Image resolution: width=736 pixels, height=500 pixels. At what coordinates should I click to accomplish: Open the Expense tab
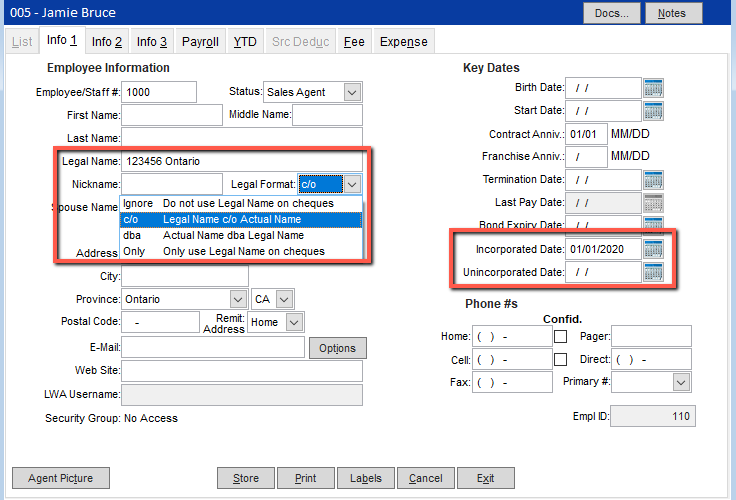click(x=404, y=41)
